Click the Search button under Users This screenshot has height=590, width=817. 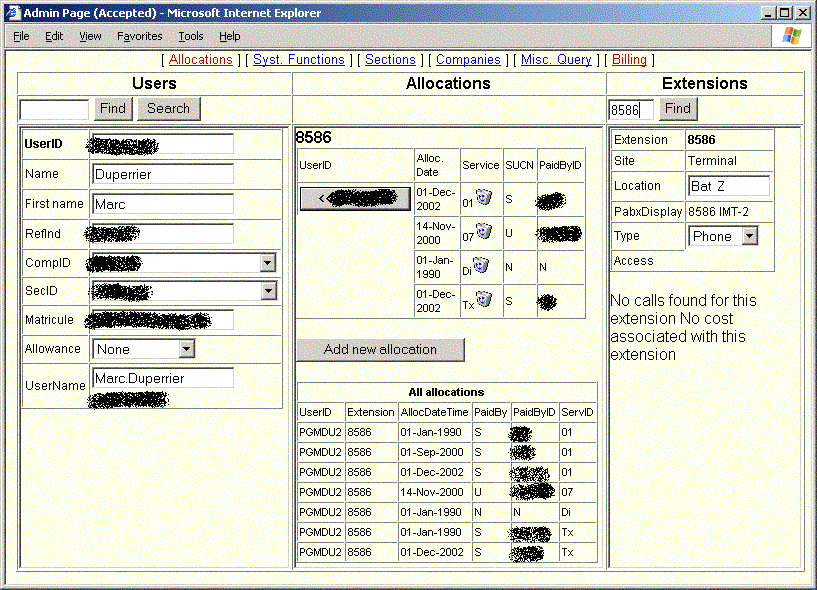tap(168, 108)
